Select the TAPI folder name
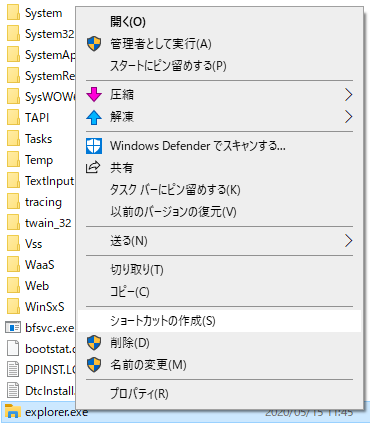 click(37, 118)
